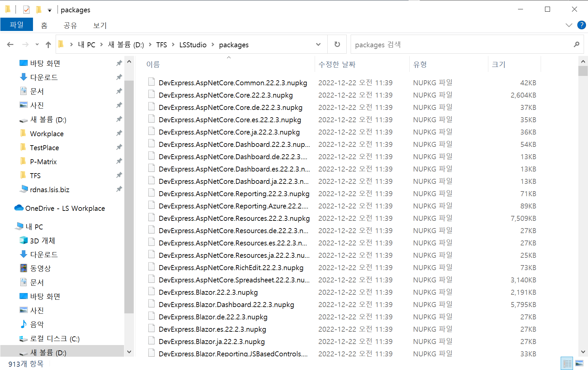The image size is (588, 370).
Task: Click the New folder quick access icon
Action: pos(38,10)
